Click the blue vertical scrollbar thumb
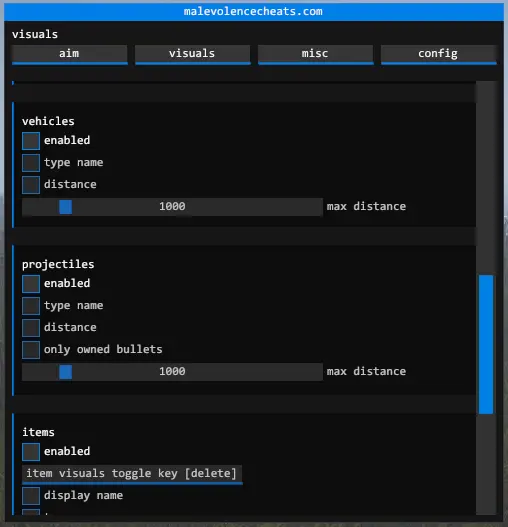 pyautogui.click(x=486, y=344)
